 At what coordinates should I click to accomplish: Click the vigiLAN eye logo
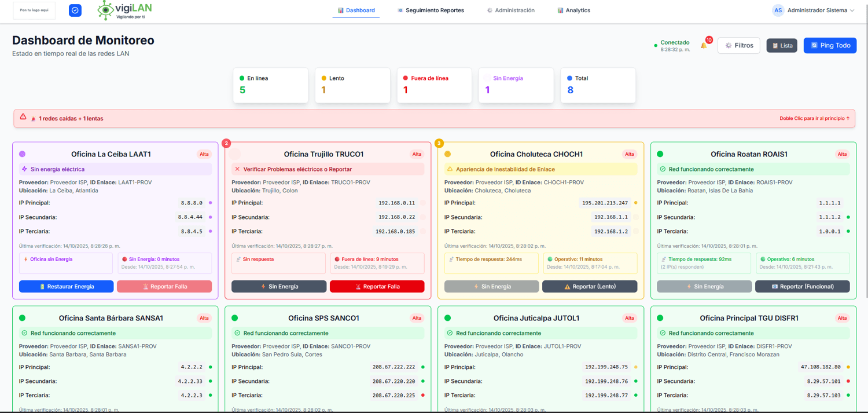coord(106,10)
